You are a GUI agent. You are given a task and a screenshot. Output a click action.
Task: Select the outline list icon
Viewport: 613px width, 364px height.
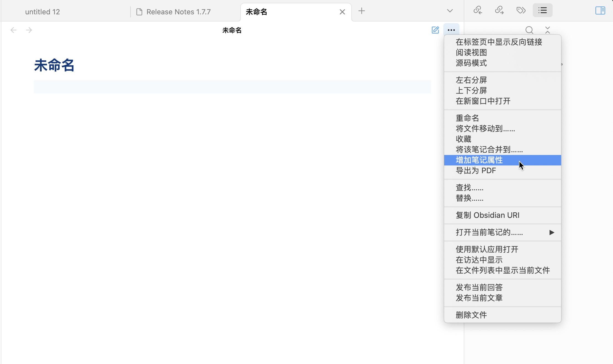542,11
